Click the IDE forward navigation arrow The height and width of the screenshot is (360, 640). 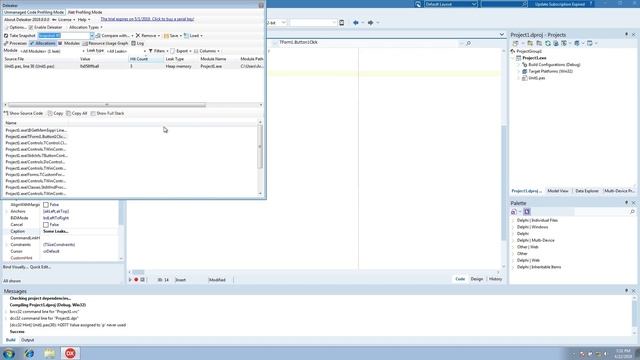point(370,23)
